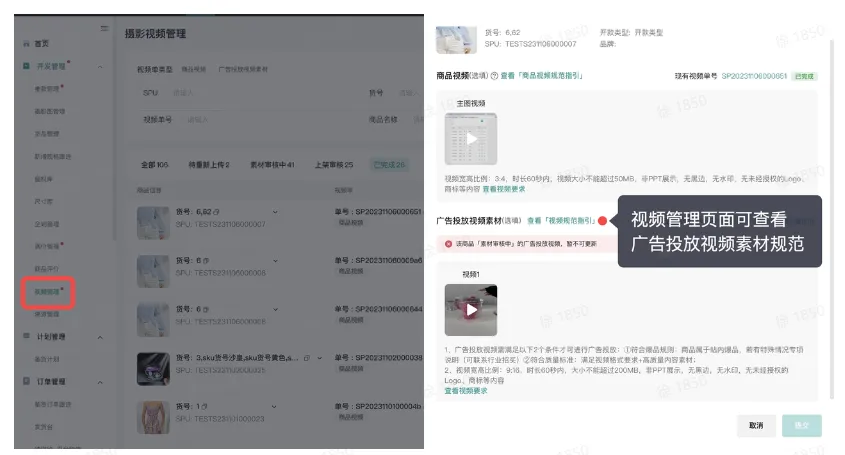Screen dimensions: 845x455
Task: Click 查看视频要求 under the 主图视频 description
Action: (504, 189)
